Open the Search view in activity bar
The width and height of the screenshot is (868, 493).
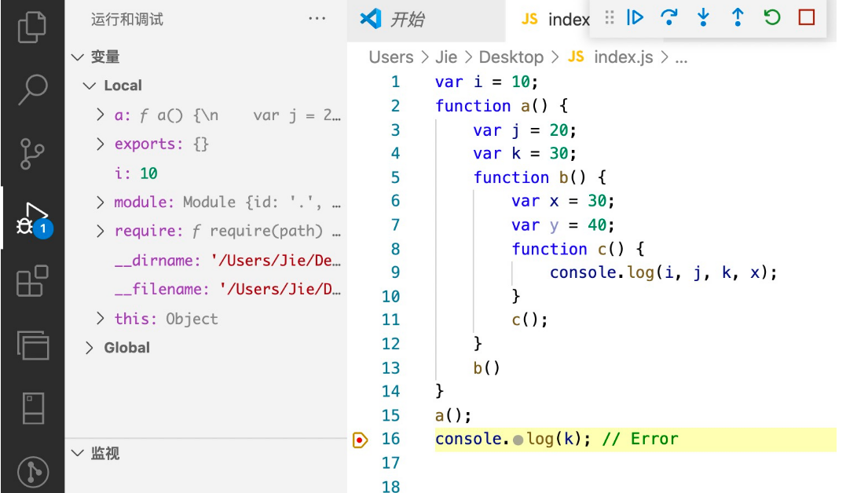pyautogui.click(x=32, y=89)
